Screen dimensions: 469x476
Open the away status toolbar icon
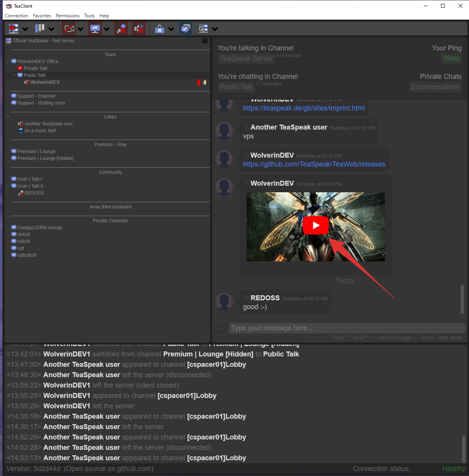(x=159, y=29)
